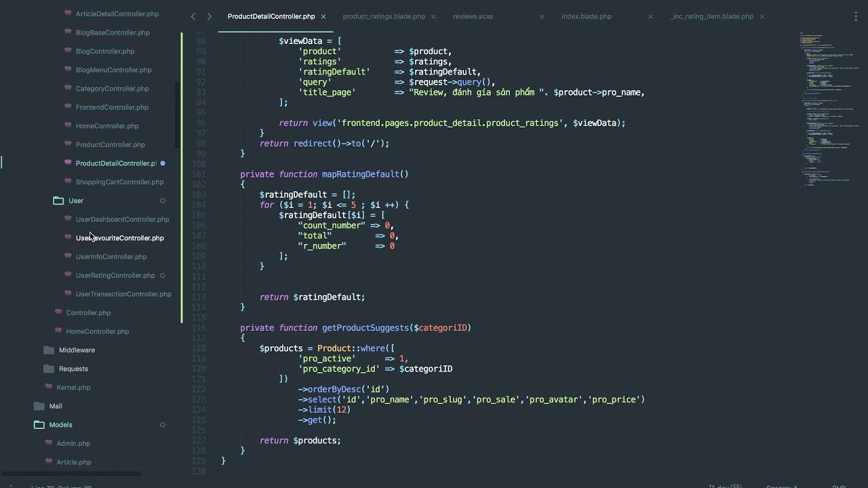The height and width of the screenshot is (488, 868).
Task: Place cursor on 'mapRatingDefault' function name
Action: pos(361,174)
